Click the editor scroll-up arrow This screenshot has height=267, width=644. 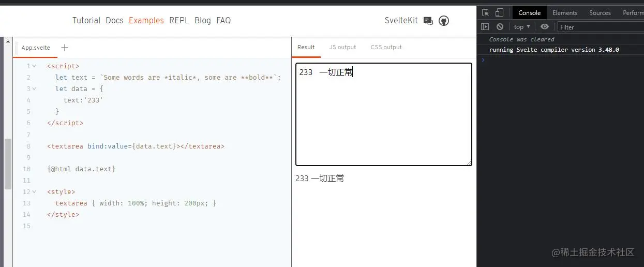pyautogui.click(x=8, y=41)
